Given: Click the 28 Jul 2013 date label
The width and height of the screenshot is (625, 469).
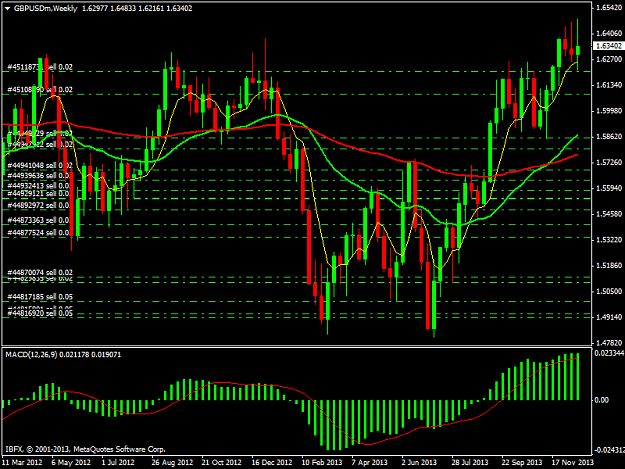Looking at the screenshot, I should tap(470, 463).
